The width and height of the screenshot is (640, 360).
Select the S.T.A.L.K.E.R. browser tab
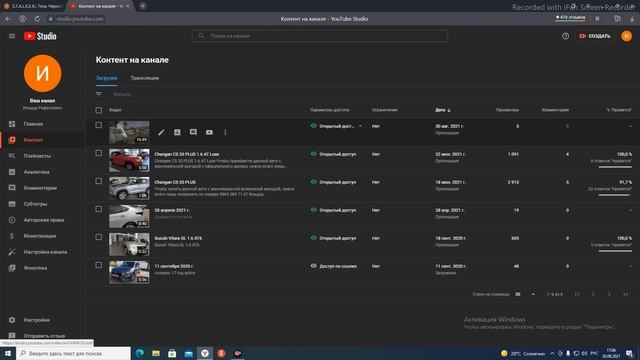click(33, 6)
